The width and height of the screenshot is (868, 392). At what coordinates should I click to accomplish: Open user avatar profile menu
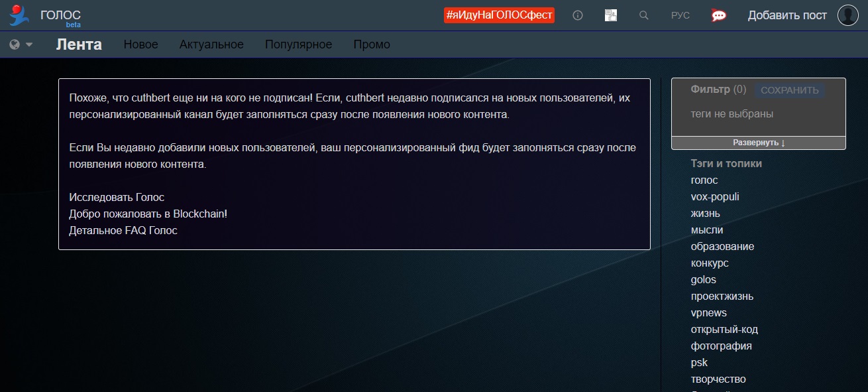click(x=848, y=15)
